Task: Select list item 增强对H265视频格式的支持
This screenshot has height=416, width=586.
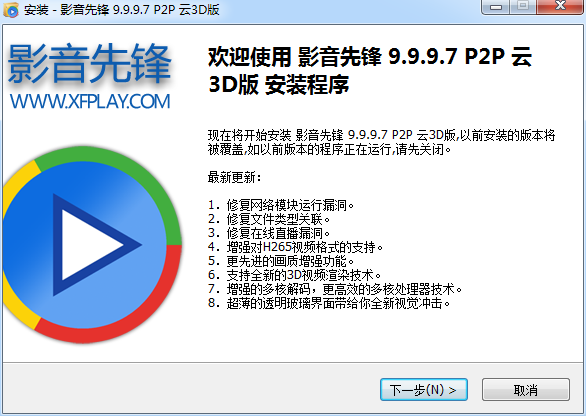Action: [x=296, y=247]
